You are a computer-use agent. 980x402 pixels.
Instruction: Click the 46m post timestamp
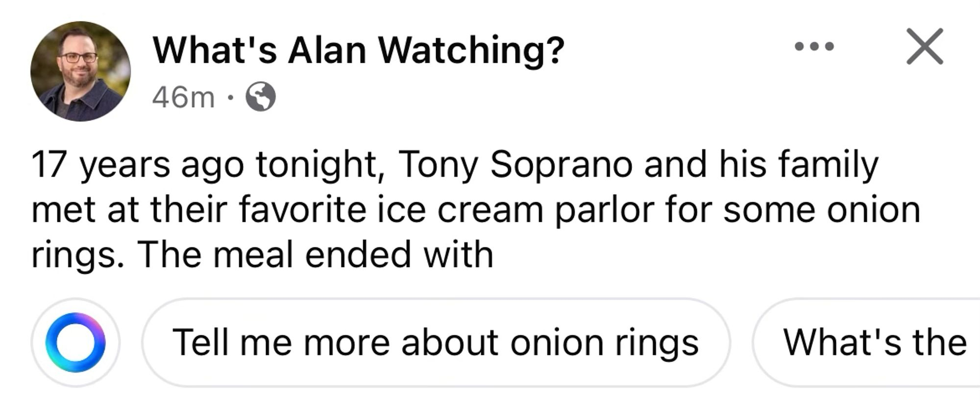click(x=183, y=97)
